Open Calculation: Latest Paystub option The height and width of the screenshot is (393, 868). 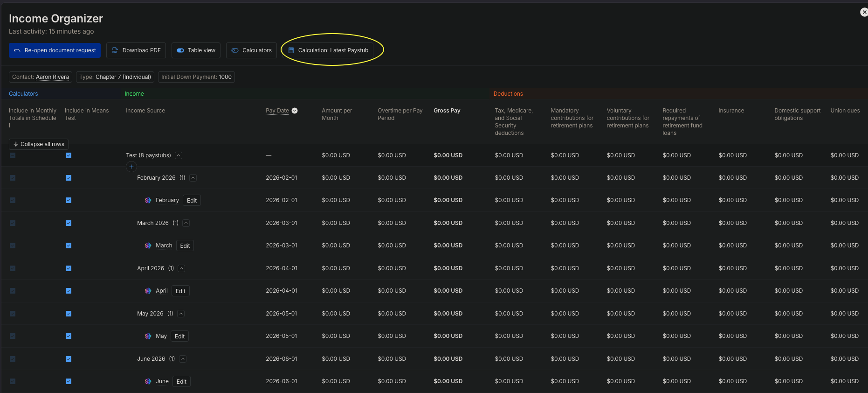pos(328,50)
